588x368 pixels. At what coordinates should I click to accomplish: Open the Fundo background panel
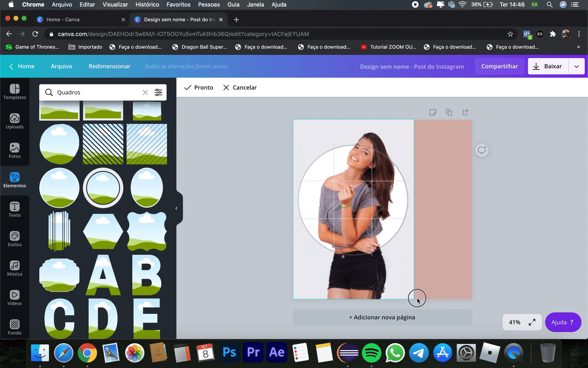(x=15, y=327)
